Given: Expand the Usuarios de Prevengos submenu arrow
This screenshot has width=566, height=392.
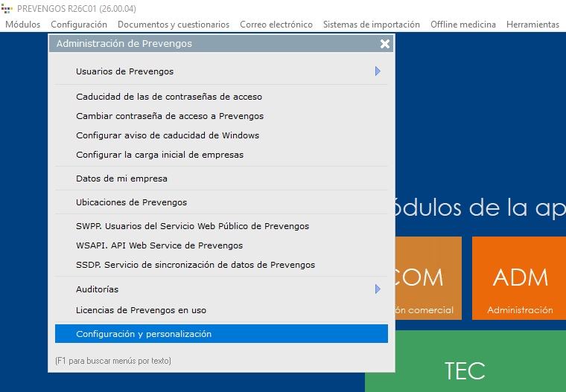Looking at the screenshot, I should click(378, 71).
